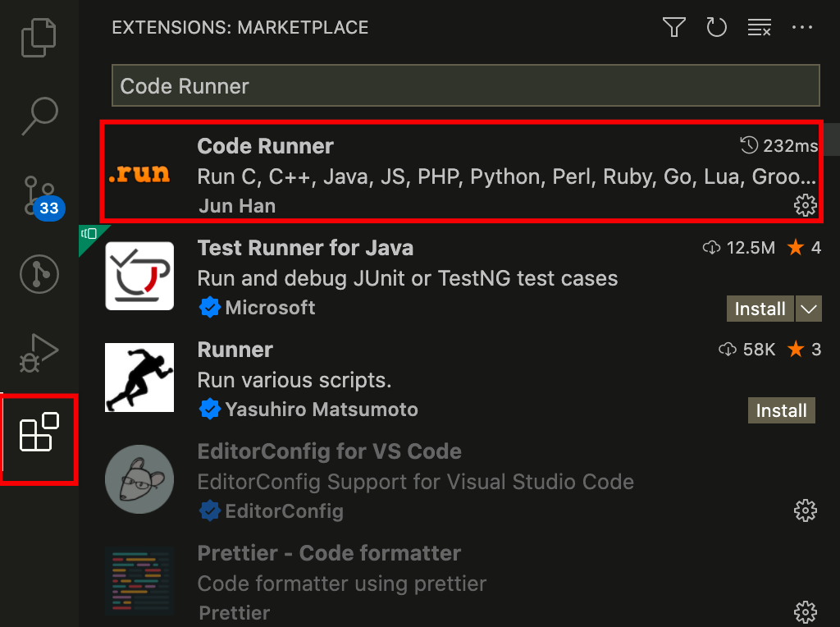Viewport: 840px width, 627px height.
Task: Install the Runner extension
Action: [x=782, y=410]
